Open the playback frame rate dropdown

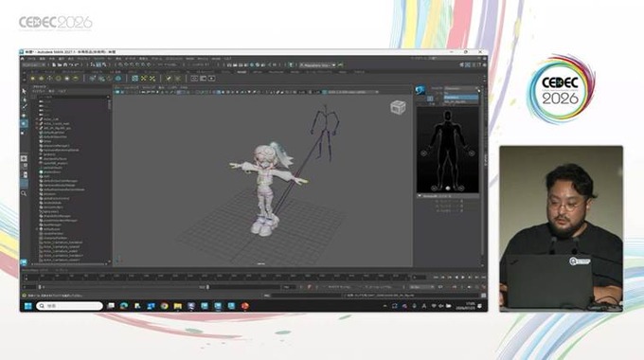tap(421, 287)
